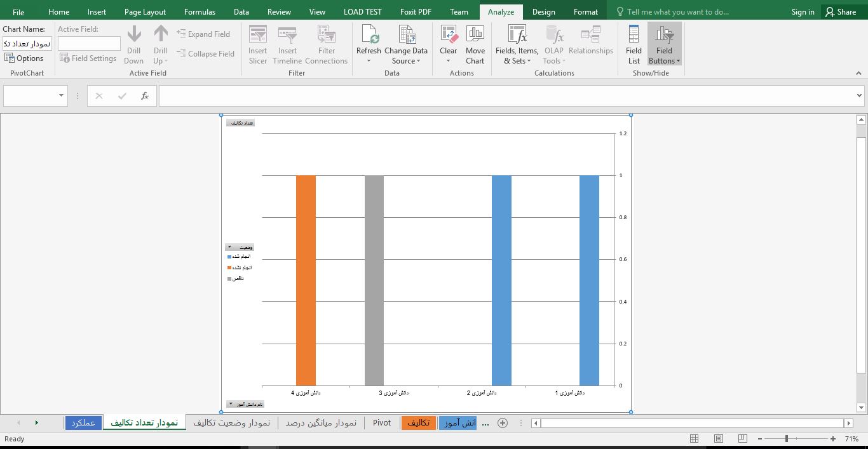Toggle the Field List
This screenshot has width=868, height=449.
[634, 44]
